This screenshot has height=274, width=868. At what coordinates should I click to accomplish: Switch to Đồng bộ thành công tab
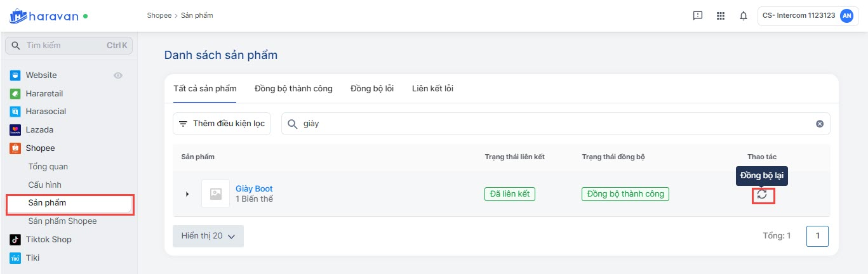point(293,88)
